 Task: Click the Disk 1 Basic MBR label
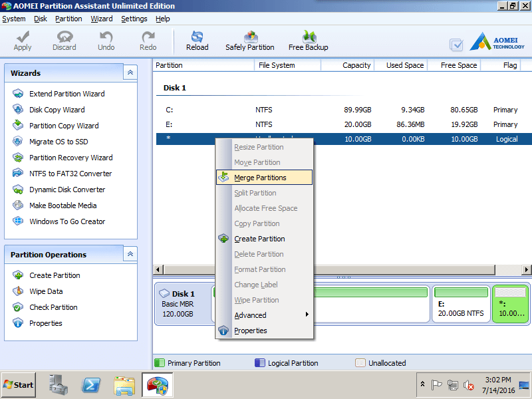tap(184, 304)
